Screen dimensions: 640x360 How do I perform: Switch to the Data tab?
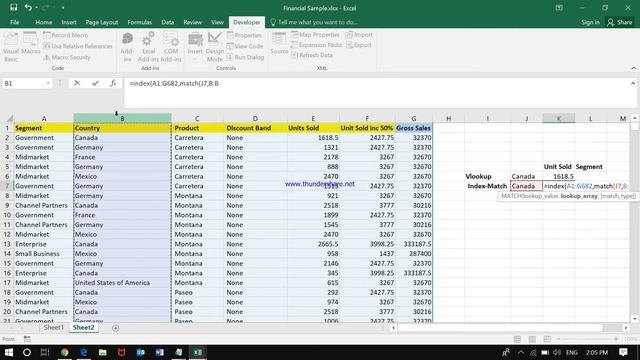[x=167, y=22]
